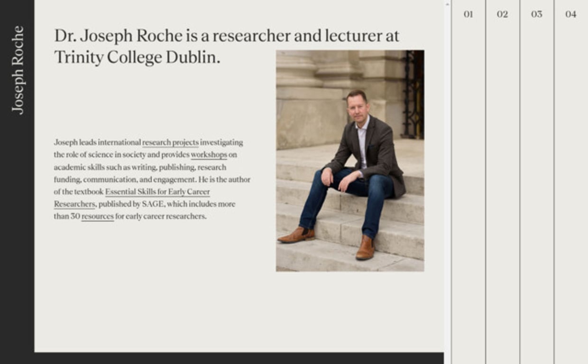Viewport: 588px width, 364px height.
Task: Visit the resources link
Action: pyautogui.click(x=97, y=216)
